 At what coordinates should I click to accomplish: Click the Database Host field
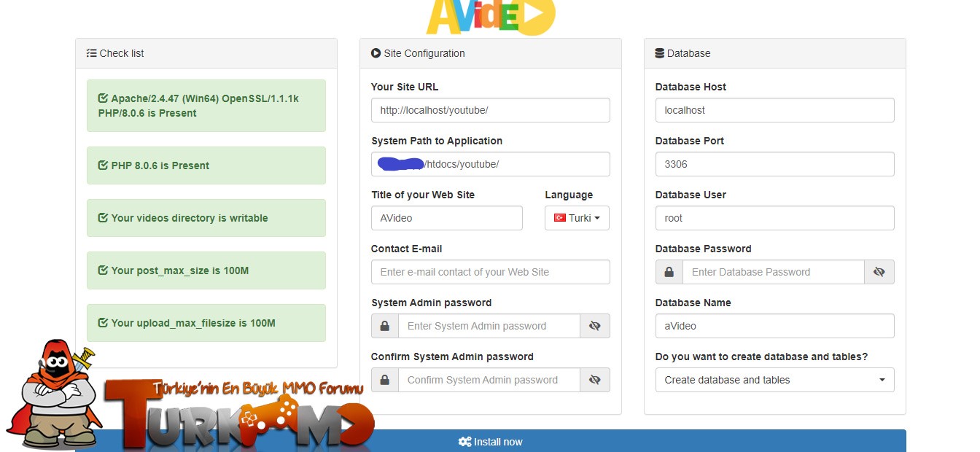click(775, 110)
